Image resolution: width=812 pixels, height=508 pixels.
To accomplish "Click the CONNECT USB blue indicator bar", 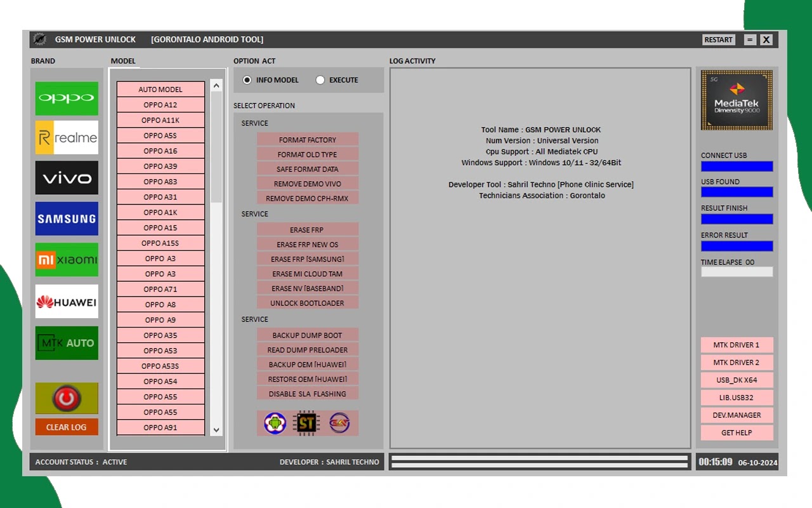I will [x=737, y=166].
